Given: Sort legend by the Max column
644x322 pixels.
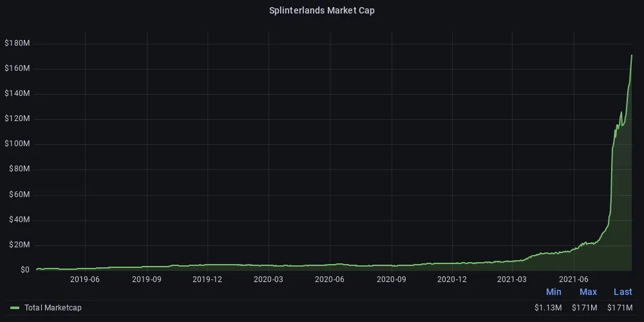Looking at the screenshot, I should click(588, 292).
